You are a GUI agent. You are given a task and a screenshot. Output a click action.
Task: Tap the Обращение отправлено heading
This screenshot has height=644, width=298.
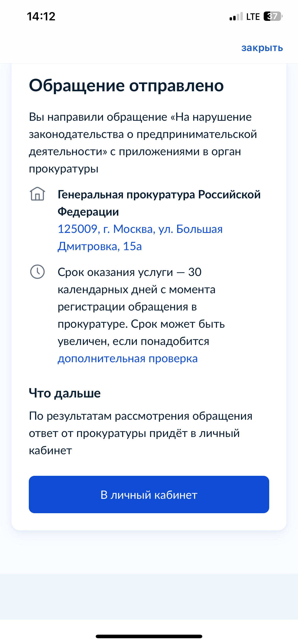coord(126,86)
